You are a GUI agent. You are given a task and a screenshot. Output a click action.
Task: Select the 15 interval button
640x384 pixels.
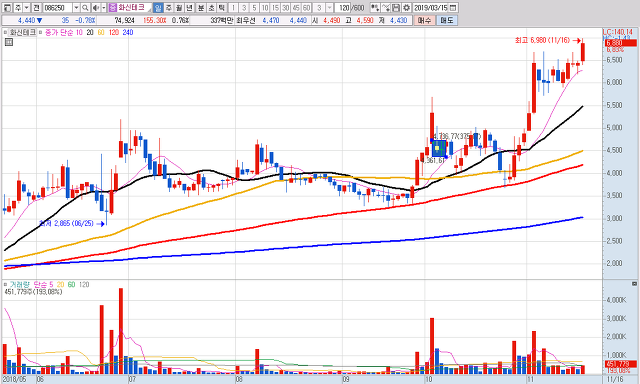point(275,8)
